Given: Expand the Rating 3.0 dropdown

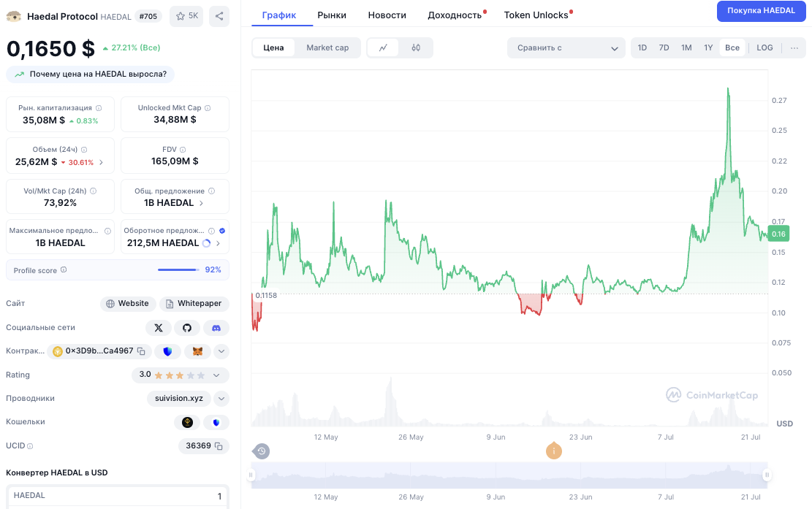Looking at the screenshot, I should [216, 375].
